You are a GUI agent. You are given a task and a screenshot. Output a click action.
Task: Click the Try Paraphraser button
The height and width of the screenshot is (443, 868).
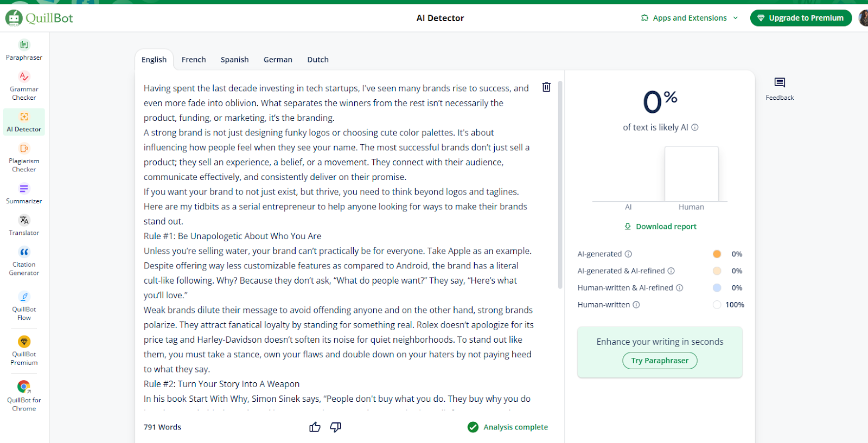(x=660, y=361)
